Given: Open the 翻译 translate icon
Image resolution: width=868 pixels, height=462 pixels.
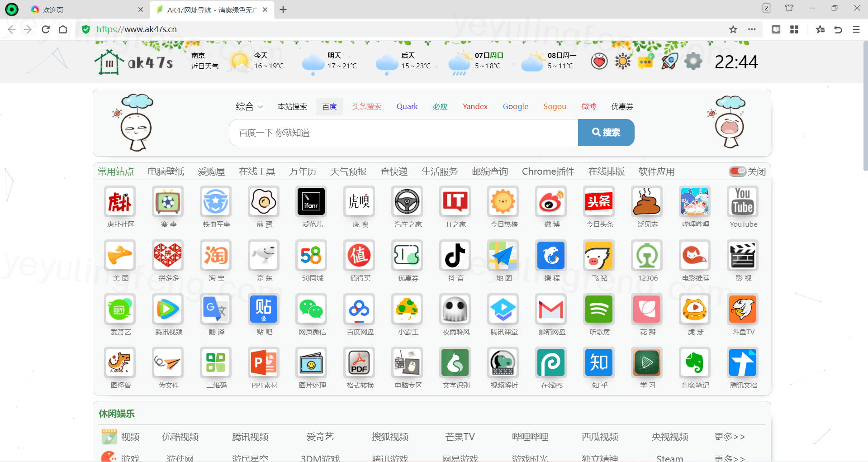Looking at the screenshot, I should tap(215, 309).
